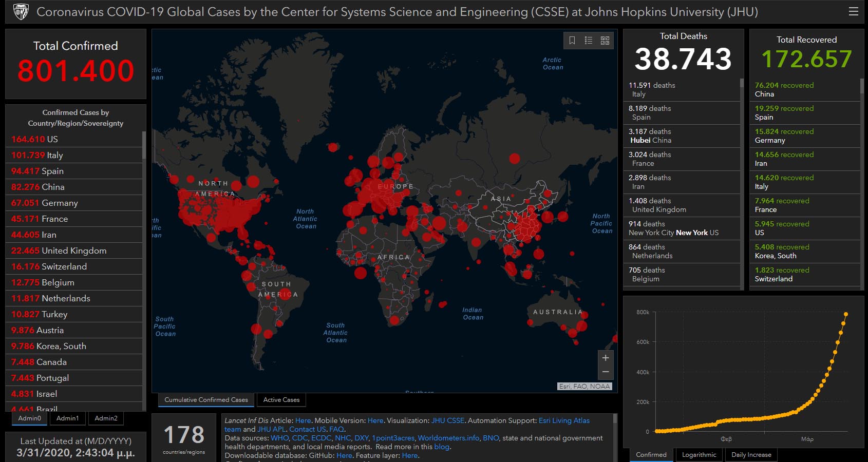This screenshot has width=868, height=462.
Task: Click 864 deaths Netherlands entry
Action: [682, 252]
